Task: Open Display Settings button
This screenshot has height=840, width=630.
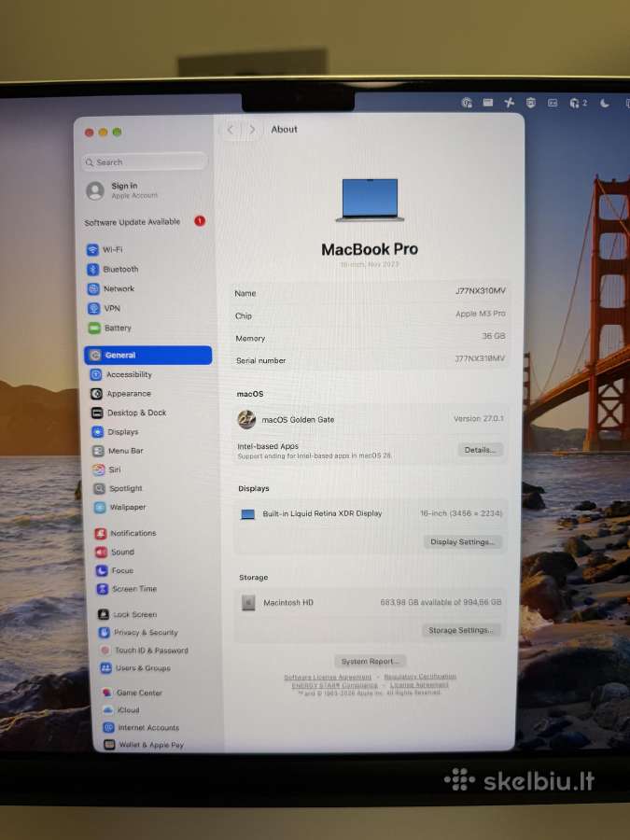Action: point(462,542)
